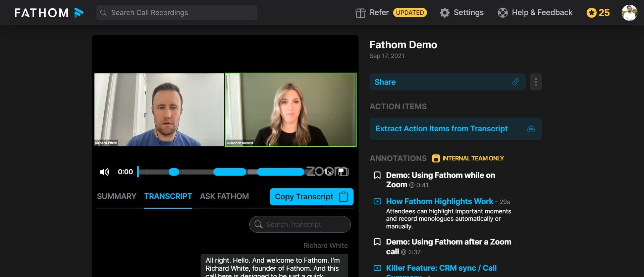Click the link icon in the Share button
The width and height of the screenshot is (644, 277).
coord(516,82)
